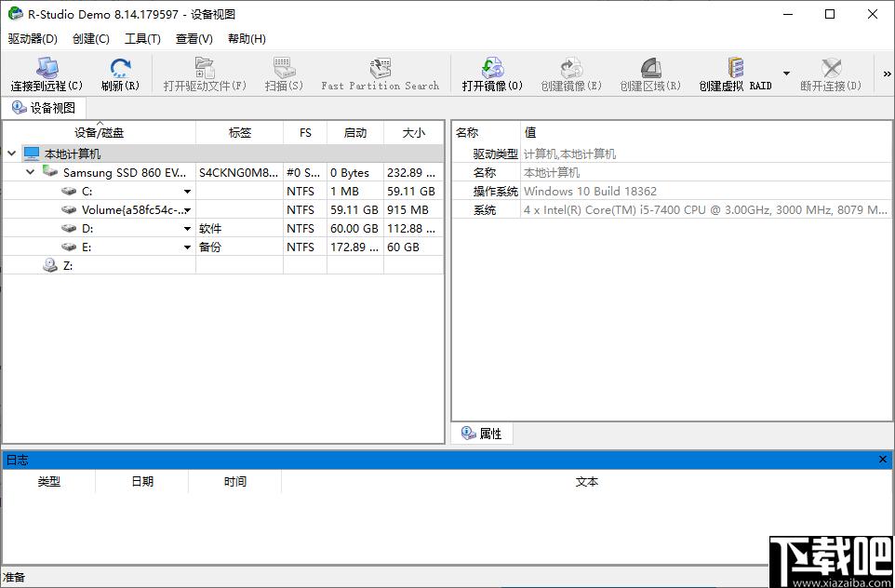Click the Create Image (创建镜像) toolbar icon
The height and width of the screenshot is (588, 895).
coord(571,68)
